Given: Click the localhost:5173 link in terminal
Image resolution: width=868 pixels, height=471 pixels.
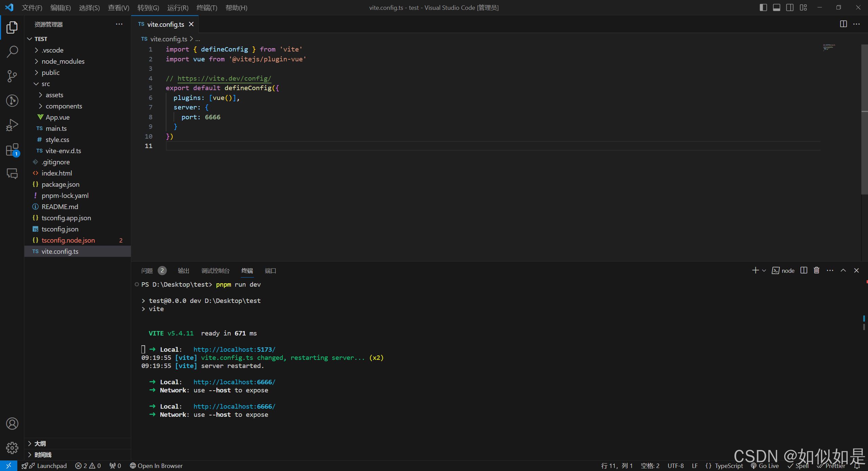Looking at the screenshot, I should (x=234, y=349).
